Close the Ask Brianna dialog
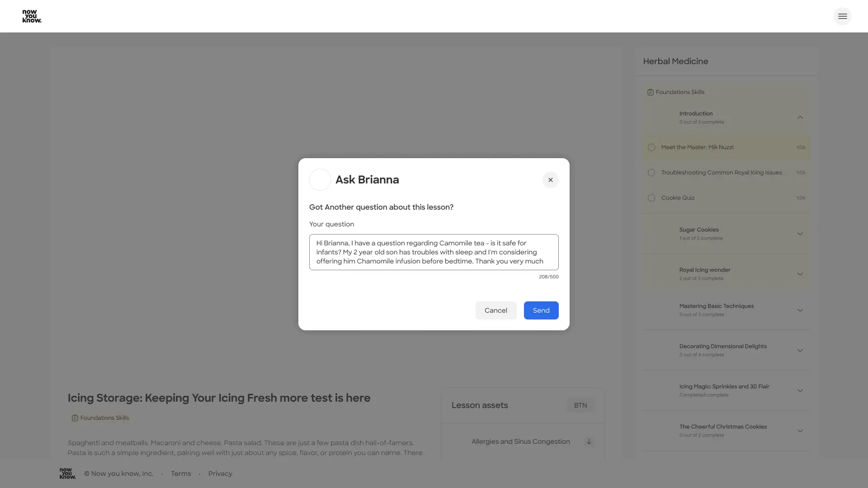The width and height of the screenshot is (868, 488). 550,180
